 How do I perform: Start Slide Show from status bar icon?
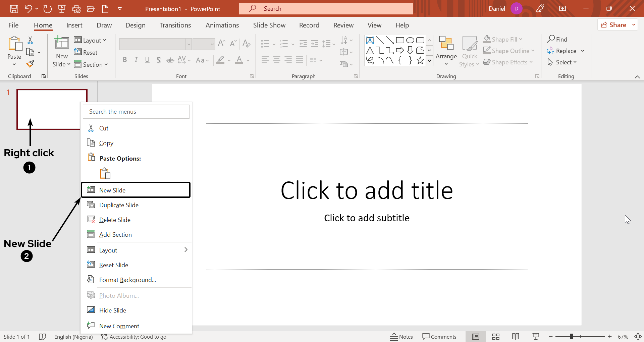[x=536, y=336]
